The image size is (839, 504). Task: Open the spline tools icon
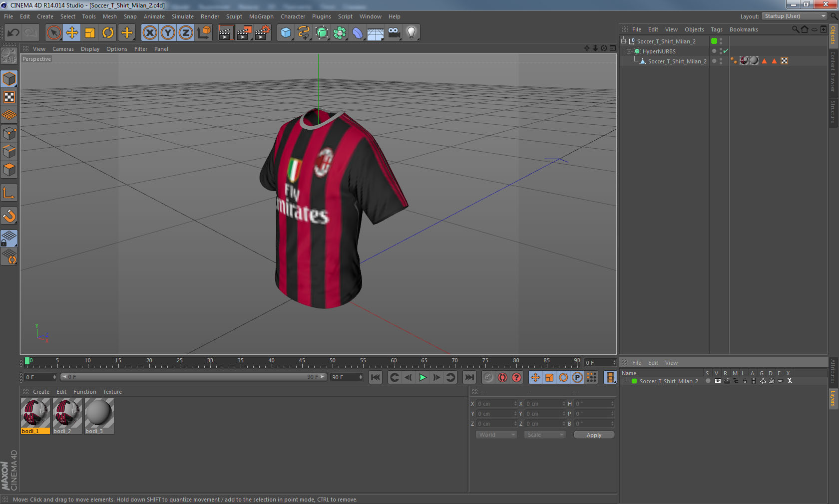[304, 33]
